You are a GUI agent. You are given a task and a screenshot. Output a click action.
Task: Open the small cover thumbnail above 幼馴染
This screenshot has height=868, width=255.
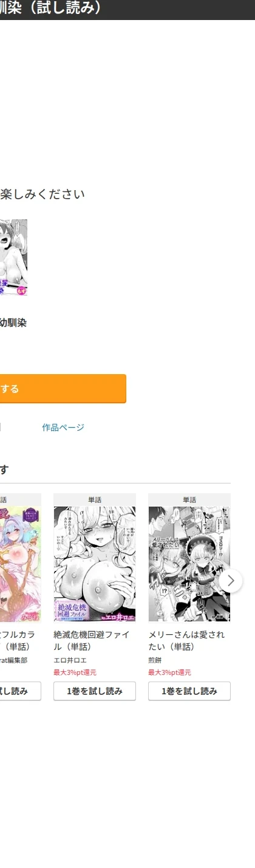13,258
